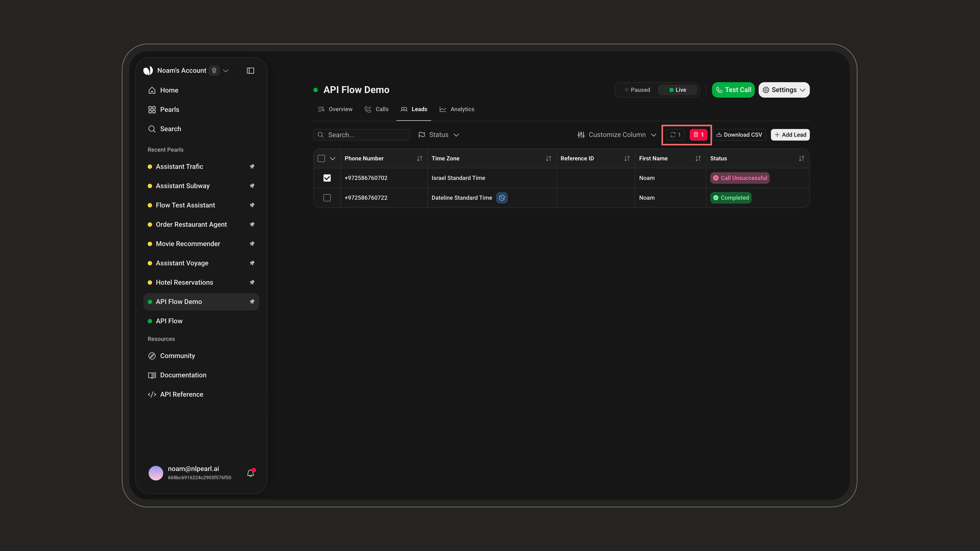Collapse the sidebar panel icon
This screenshot has width=980, height=551.
[250, 71]
